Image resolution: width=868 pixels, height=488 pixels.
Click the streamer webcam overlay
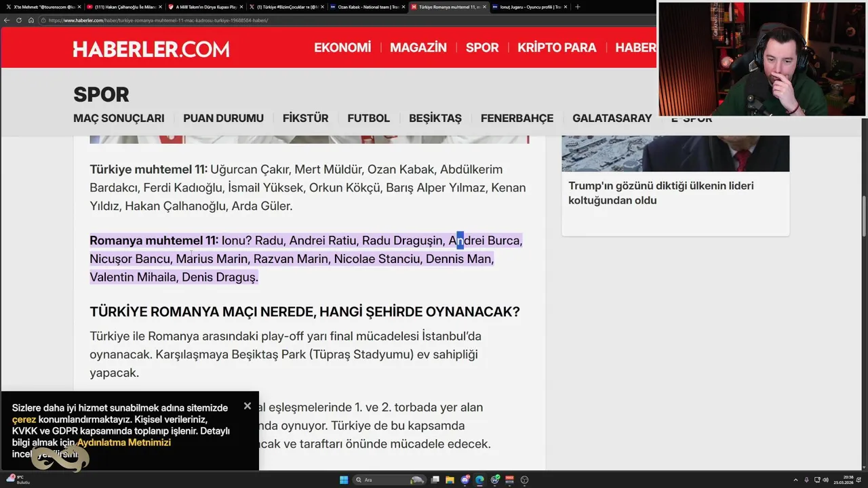762,59
